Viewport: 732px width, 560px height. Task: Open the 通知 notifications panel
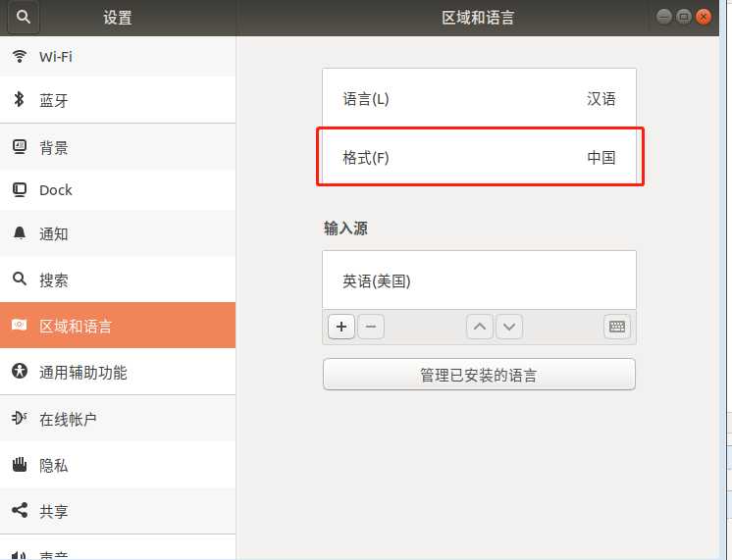coord(118,233)
